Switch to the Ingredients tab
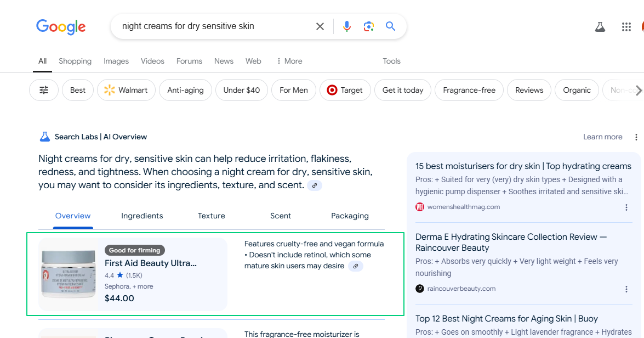The height and width of the screenshot is (338, 644). pos(142,216)
